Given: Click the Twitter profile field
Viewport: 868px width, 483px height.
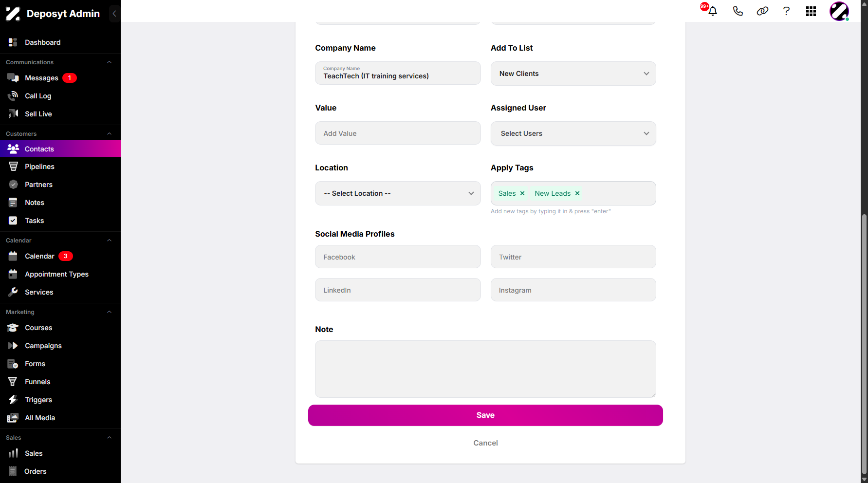Looking at the screenshot, I should 573,257.
